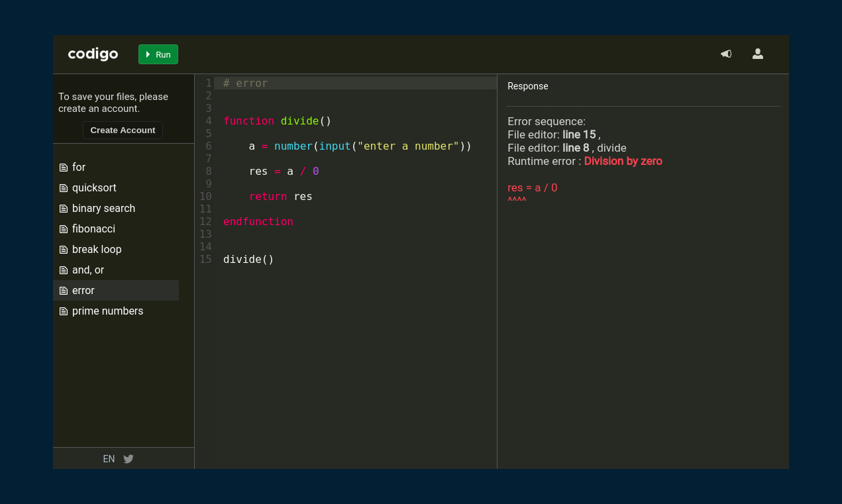Open the 'and, or' file
This screenshot has width=842, height=504.
click(116, 270)
